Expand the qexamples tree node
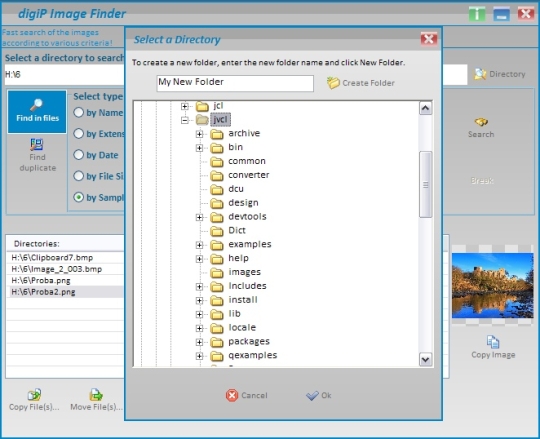The height and width of the screenshot is (439, 540). pos(199,356)
